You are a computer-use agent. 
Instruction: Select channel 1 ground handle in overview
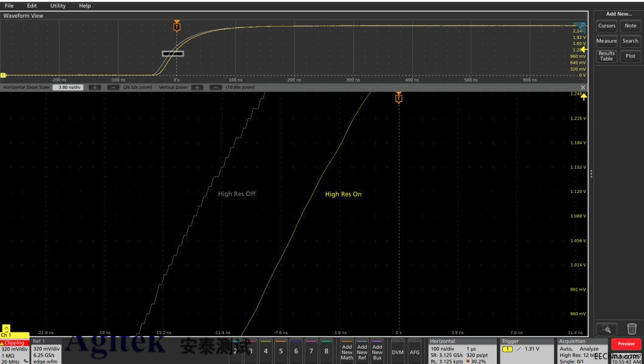pos(3,75)
